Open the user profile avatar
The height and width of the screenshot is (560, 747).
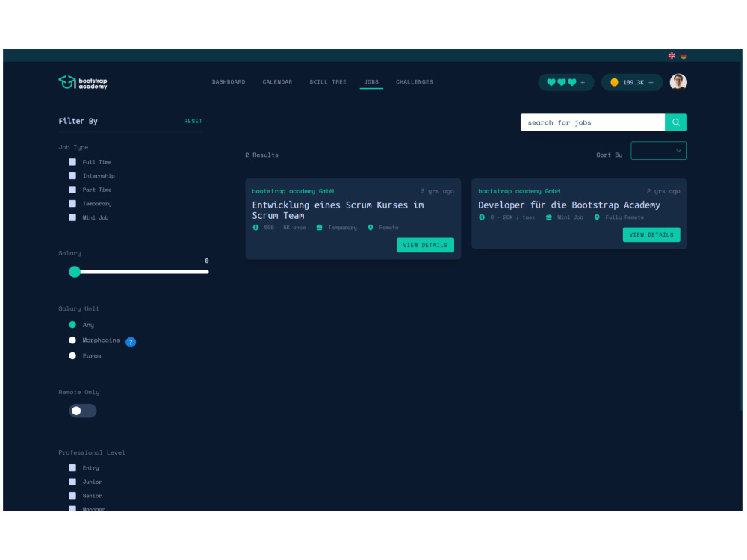coord(678,82)
